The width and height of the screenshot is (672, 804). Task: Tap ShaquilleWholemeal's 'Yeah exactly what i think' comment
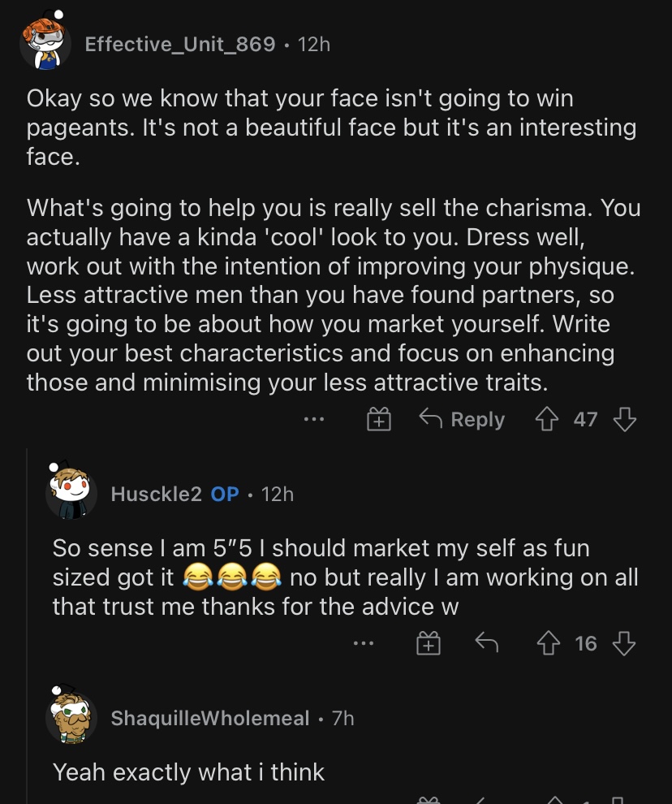(188, 772)
